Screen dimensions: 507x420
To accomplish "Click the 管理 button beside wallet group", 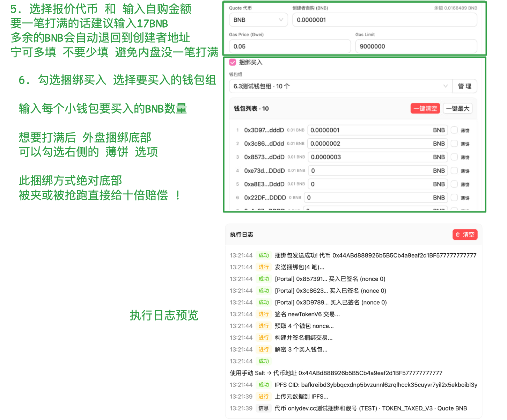I will coord(464,86).
